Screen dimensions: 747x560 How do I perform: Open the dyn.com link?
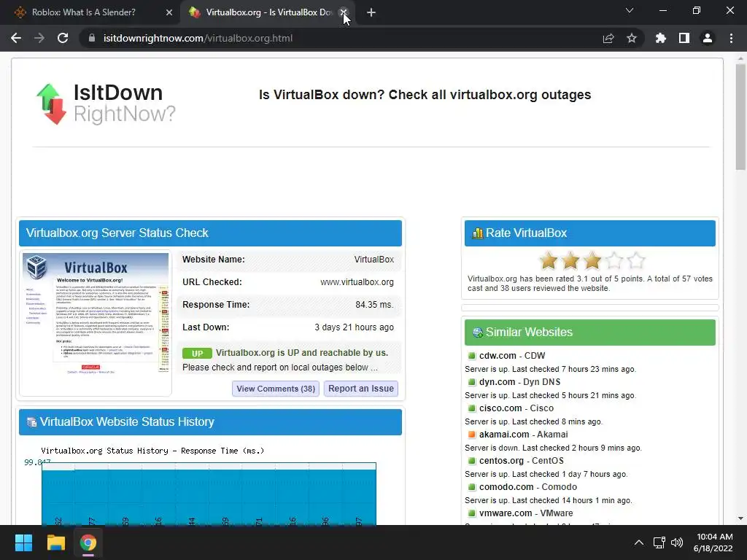point(497,382)
